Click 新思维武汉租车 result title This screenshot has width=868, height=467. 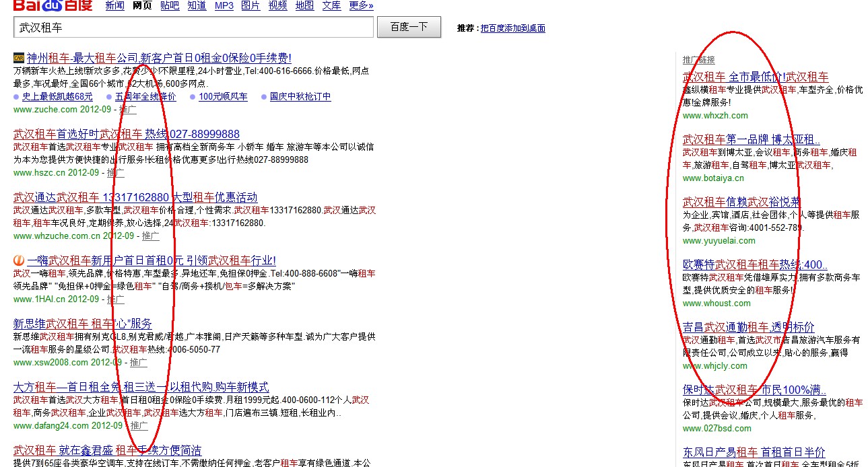point(83,324)
